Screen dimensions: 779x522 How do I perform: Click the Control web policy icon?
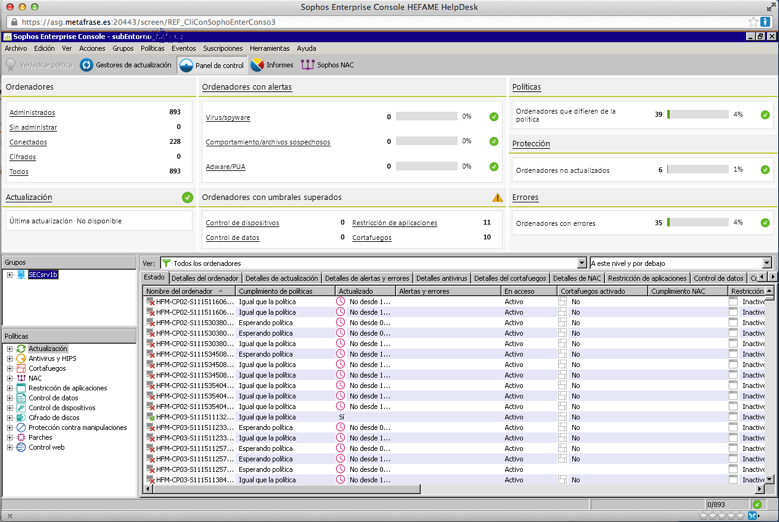pyautogui.click(x=21, y=447)
